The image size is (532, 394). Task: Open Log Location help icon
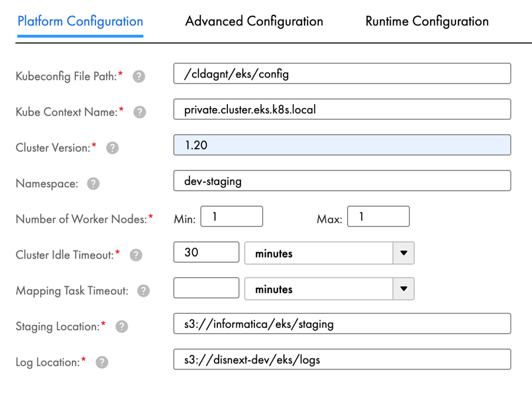(x=102, y=362)
